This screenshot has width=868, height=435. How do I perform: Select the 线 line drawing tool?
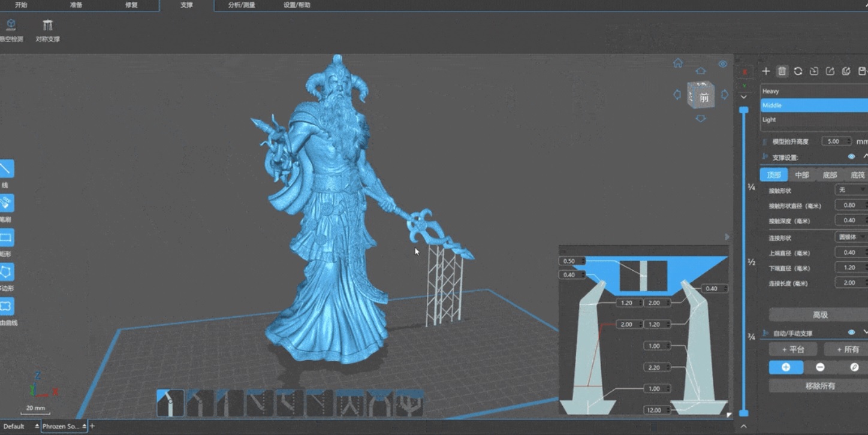coord(6,169)
